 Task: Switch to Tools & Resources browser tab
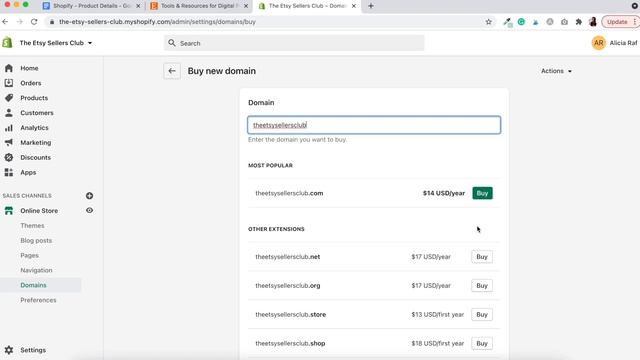pyautogui.click(x=199, y=6)
